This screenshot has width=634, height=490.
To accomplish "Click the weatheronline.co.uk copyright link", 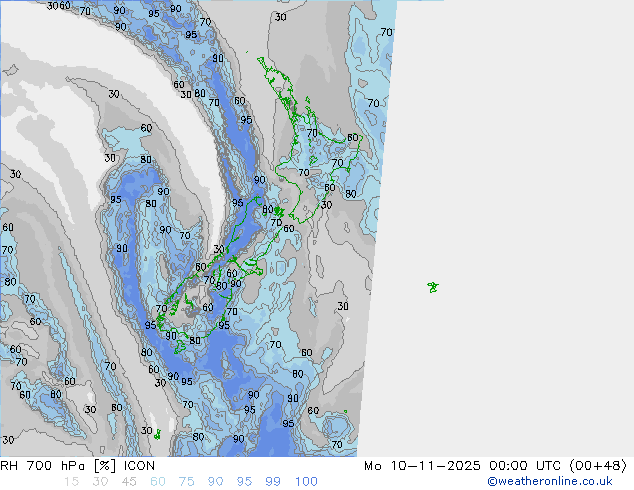I will [557, 481].
